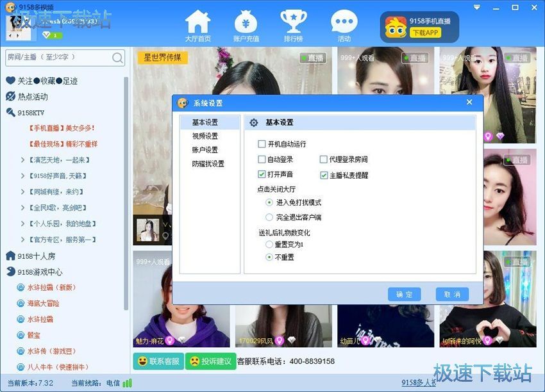Image resolution: width=545 pixels, height=392 pixels.
Task: Switch to 防骚扰设置 settings tab
Action: (210, 164)
